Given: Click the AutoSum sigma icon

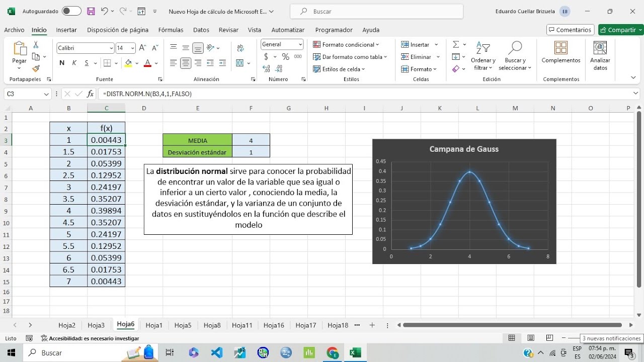Looking at the screenshot, I should point(456,45).
